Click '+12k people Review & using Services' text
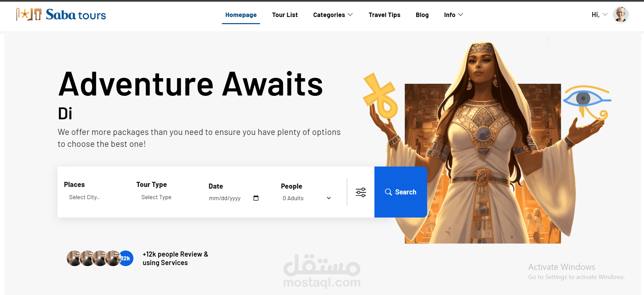 [175, 258]
